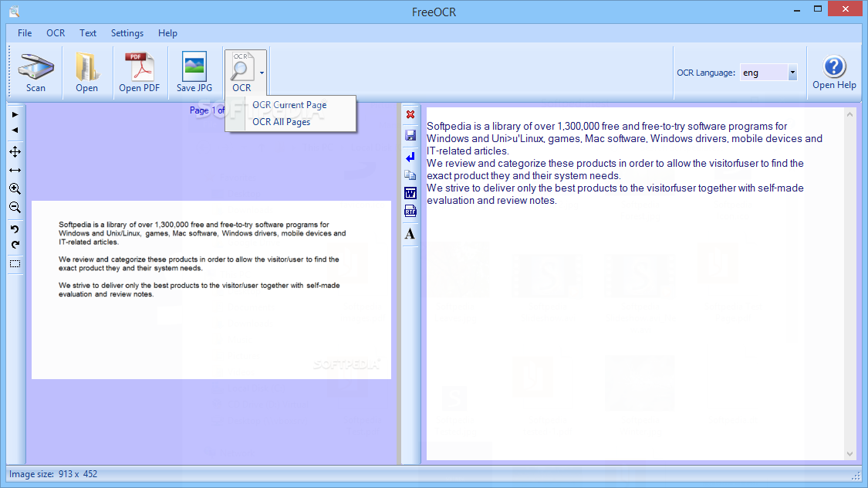Viewport: 868px width, 488px height.
Task: Click the FreeOCR title bar app icon
Action: click(15, 11)
